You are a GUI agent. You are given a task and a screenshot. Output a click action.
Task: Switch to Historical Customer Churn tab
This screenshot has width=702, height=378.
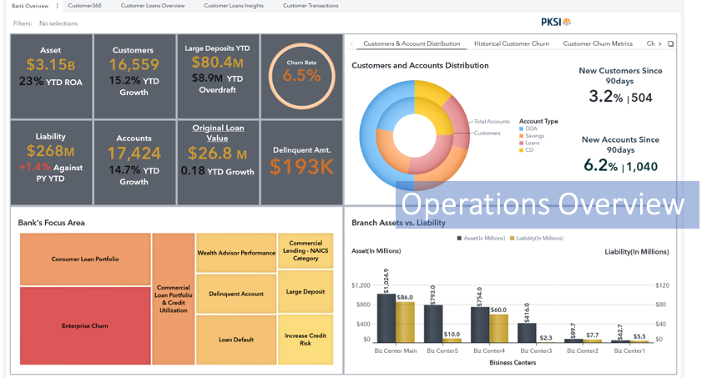pos(511,43)
